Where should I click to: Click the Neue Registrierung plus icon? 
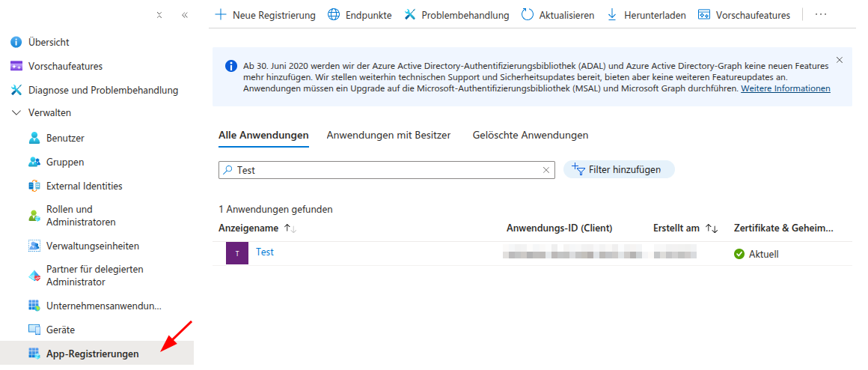[221, 15]
